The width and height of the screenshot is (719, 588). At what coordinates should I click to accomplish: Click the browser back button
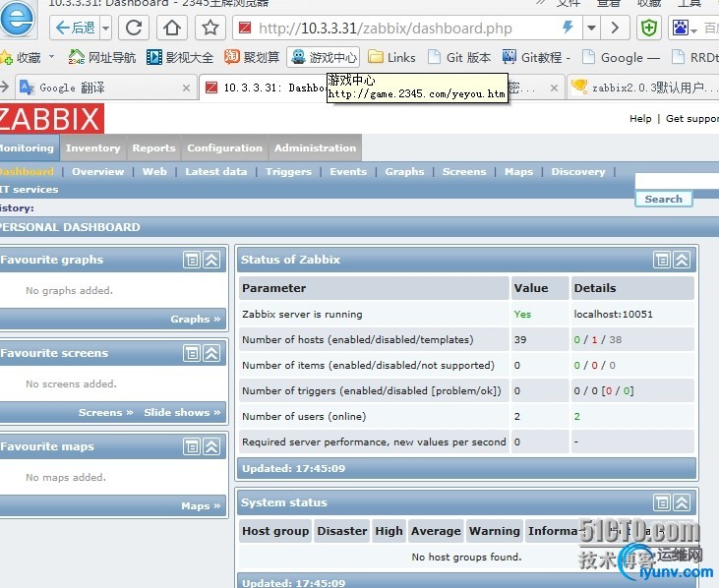(x=75, y=28)
